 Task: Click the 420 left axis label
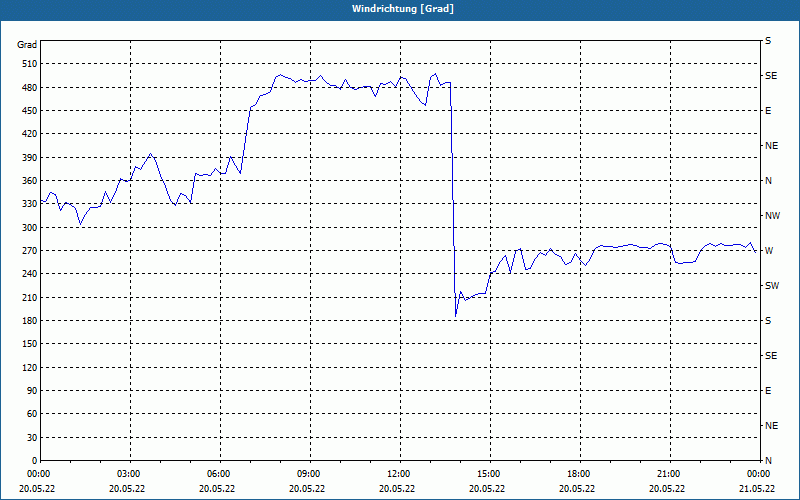pyautogui.click(x=30, y=134)
